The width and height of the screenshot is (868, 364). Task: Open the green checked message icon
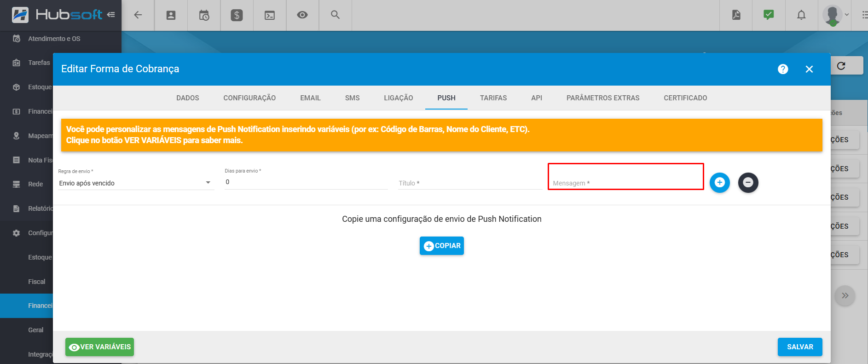[x=769, y=15]
